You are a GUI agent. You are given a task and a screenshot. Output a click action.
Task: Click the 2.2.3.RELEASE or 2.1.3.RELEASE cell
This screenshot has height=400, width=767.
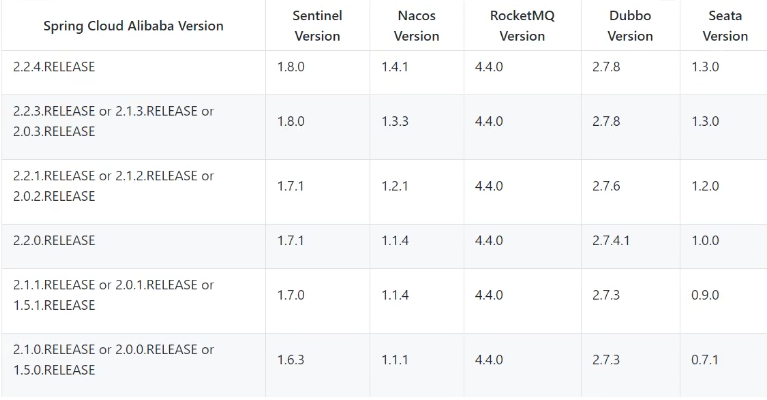(x=112, y=121)
